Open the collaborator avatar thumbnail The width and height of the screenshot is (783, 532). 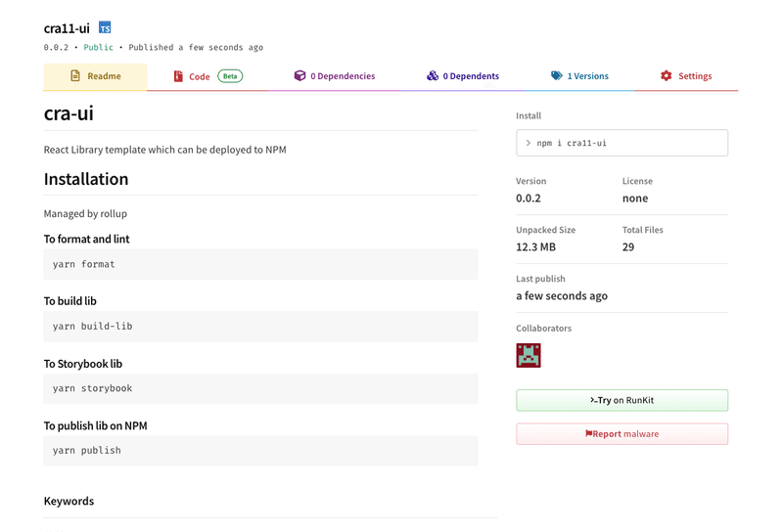529,355
